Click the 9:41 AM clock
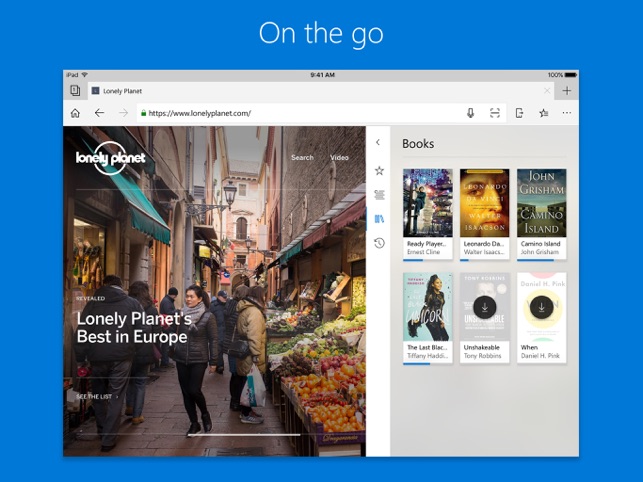 click(x=322, y=75)
